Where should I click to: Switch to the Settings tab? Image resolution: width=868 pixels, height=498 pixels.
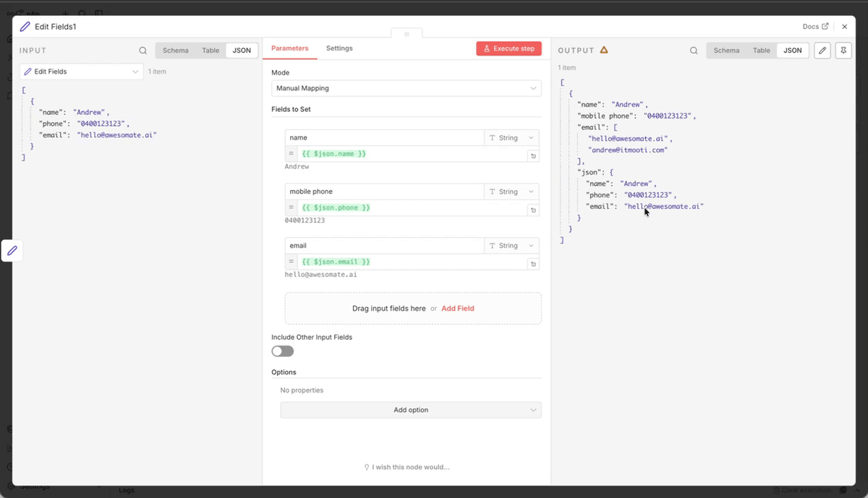[339, 48]
